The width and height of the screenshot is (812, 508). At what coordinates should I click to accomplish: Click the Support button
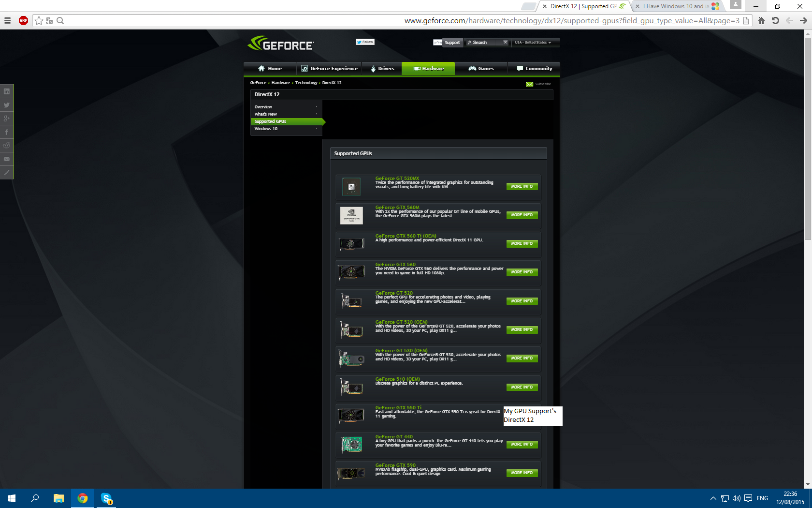click(x=452, y=43)
